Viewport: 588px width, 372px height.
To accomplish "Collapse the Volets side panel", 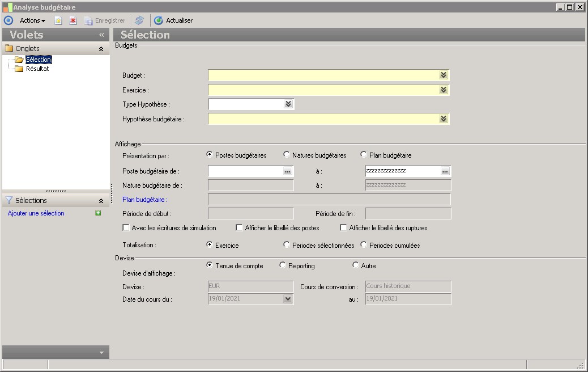I will tap(101, 35).
